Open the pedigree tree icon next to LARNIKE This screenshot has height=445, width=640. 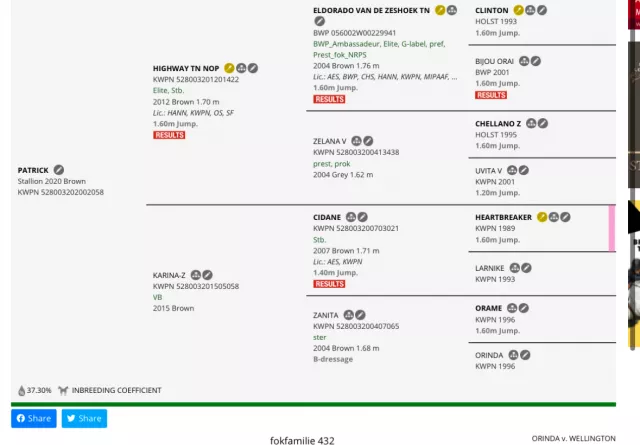tap(514, 268)
